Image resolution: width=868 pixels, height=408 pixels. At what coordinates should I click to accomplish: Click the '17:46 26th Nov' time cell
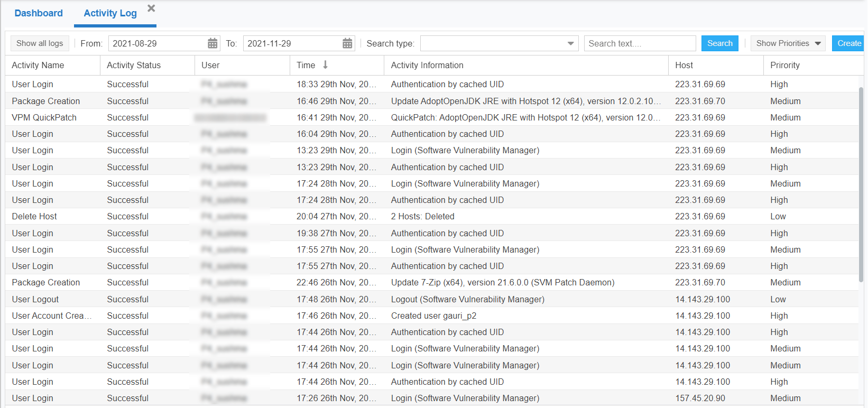[x=337, y=316]
